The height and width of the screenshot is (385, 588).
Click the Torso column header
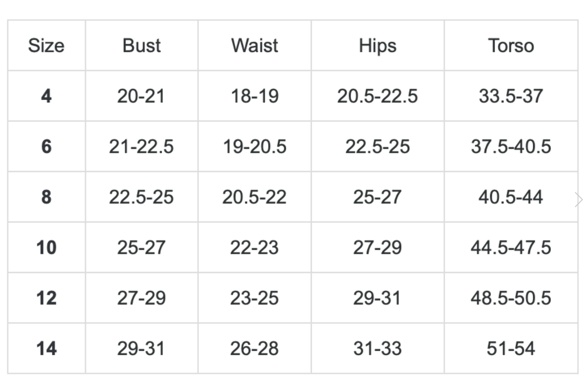511,46
